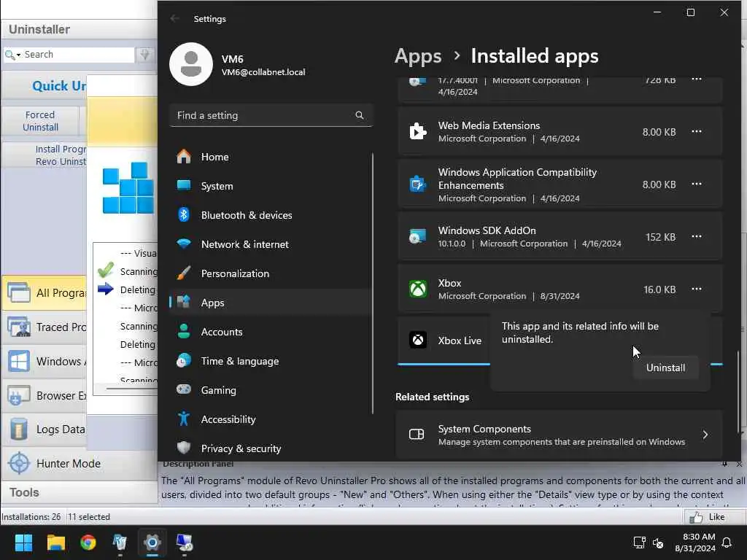
Task: Click Forced Uninstall in Revo Uninstaller
Action: (x=41, y=121)
